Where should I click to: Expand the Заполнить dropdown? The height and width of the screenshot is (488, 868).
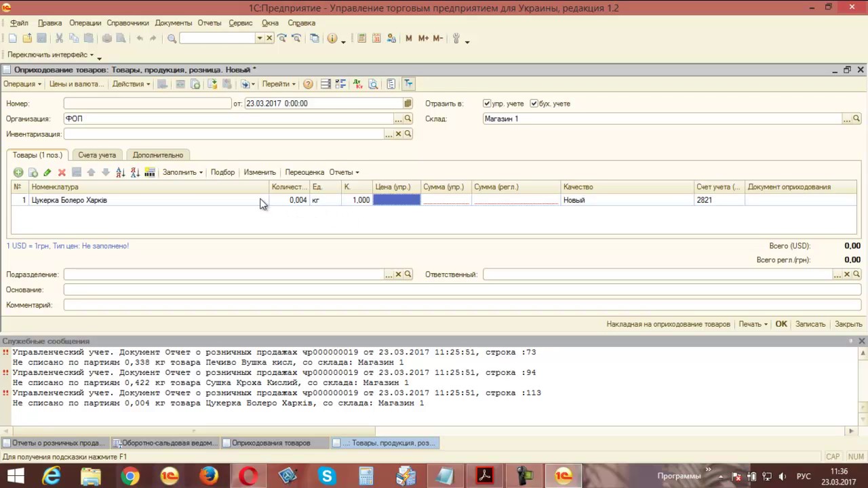click(182, 172)
